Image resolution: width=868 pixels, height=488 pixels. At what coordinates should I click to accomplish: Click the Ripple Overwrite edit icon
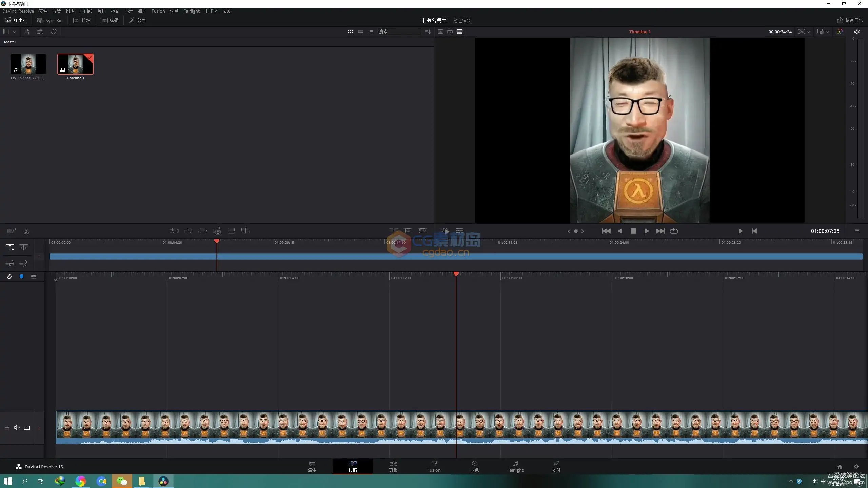(x=203, y=231)
